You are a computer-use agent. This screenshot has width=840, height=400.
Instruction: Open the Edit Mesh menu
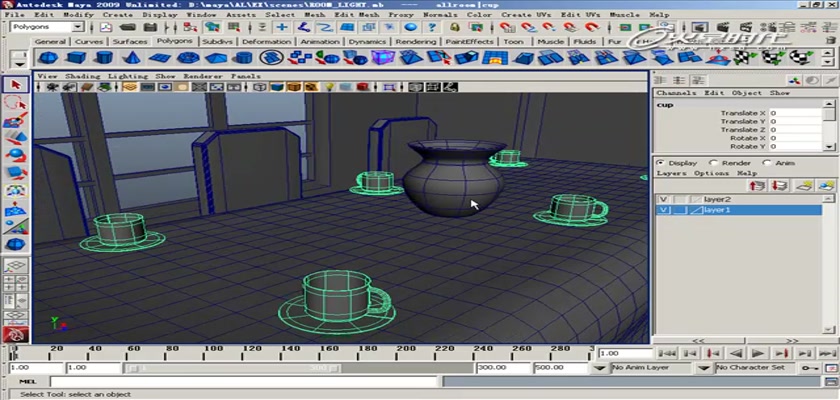point(357,14)
